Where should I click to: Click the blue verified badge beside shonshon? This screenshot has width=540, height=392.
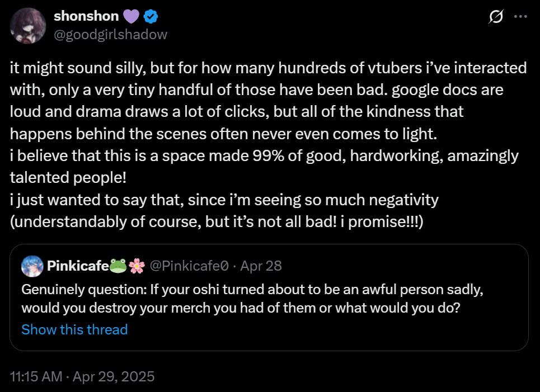coord(152,17)
